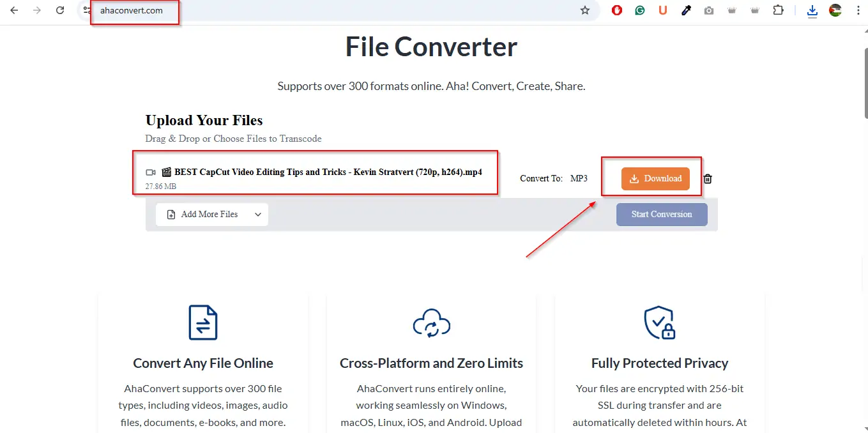Click the Add More Files button
The height and width of the screenshot is (433, 868).
(x=202, y=215)
